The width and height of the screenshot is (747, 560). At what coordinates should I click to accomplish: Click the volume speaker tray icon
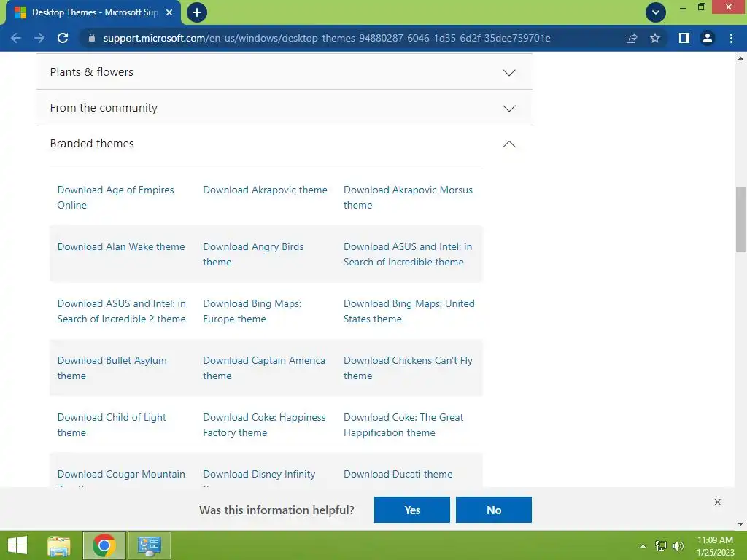click(678, 546)
